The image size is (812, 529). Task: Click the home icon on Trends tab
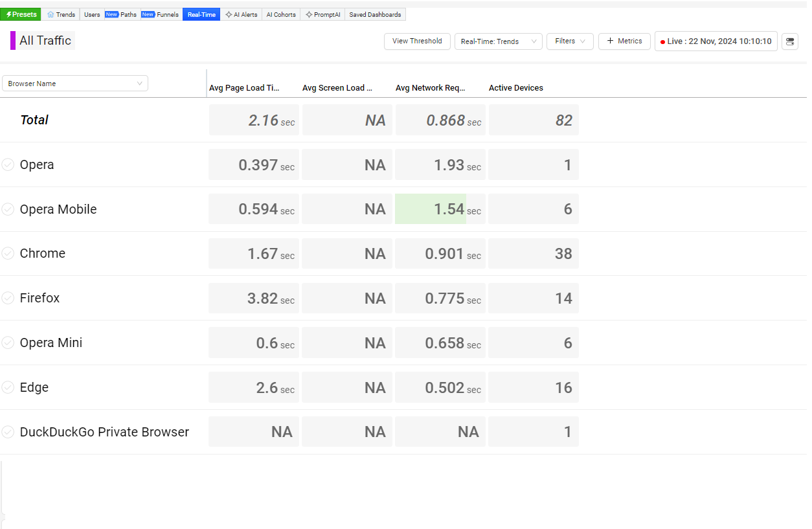[x=51, y=15]
